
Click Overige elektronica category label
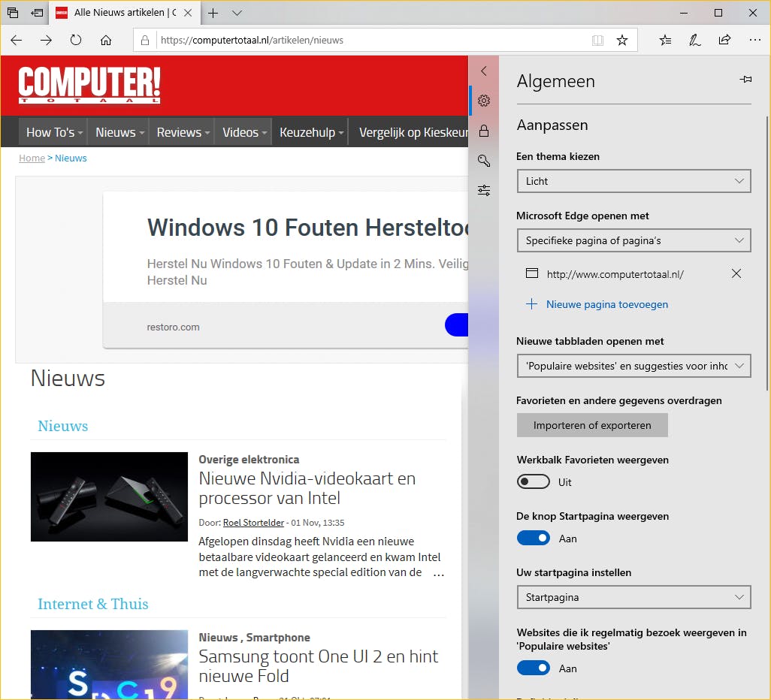(x=249, y=460)
